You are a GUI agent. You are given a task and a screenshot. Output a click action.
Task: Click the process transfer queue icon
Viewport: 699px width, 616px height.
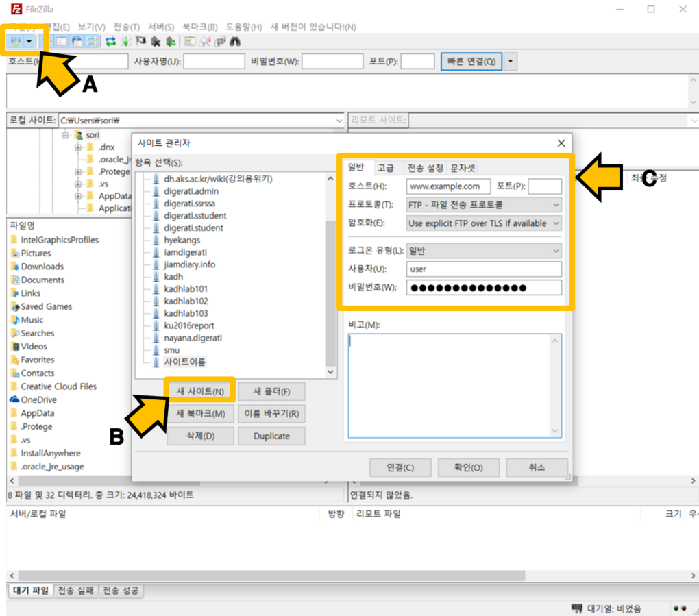[x=125, y=42]
